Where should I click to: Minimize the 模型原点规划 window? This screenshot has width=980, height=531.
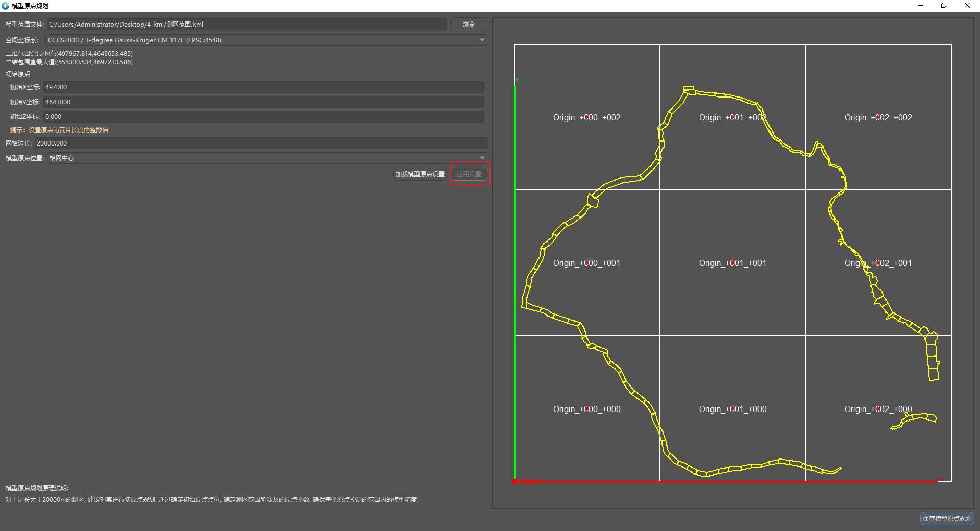(921, 6)
